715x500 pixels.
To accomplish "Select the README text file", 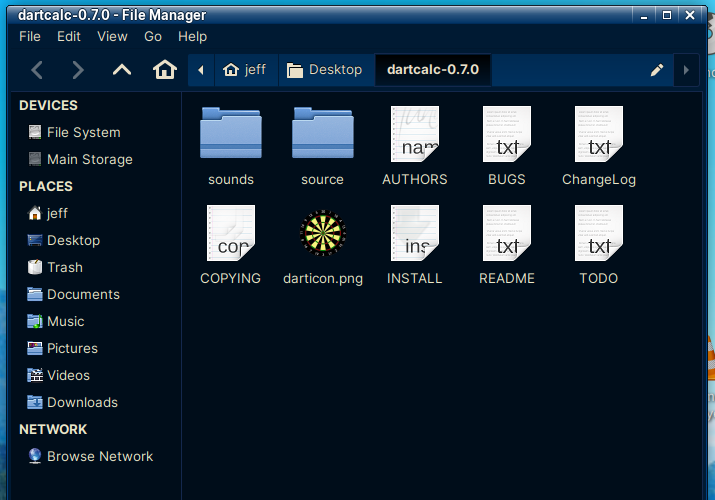I will coord(507,233).
